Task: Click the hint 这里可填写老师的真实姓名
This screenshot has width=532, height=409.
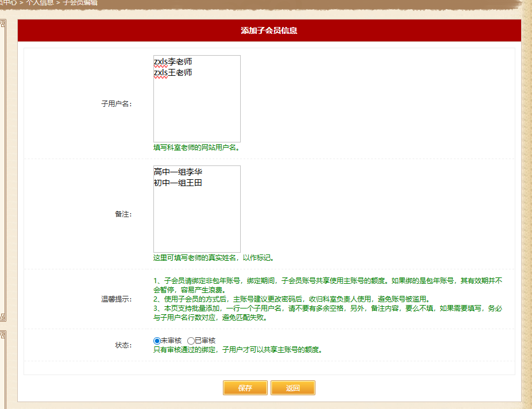Action: tap(213, 258)
